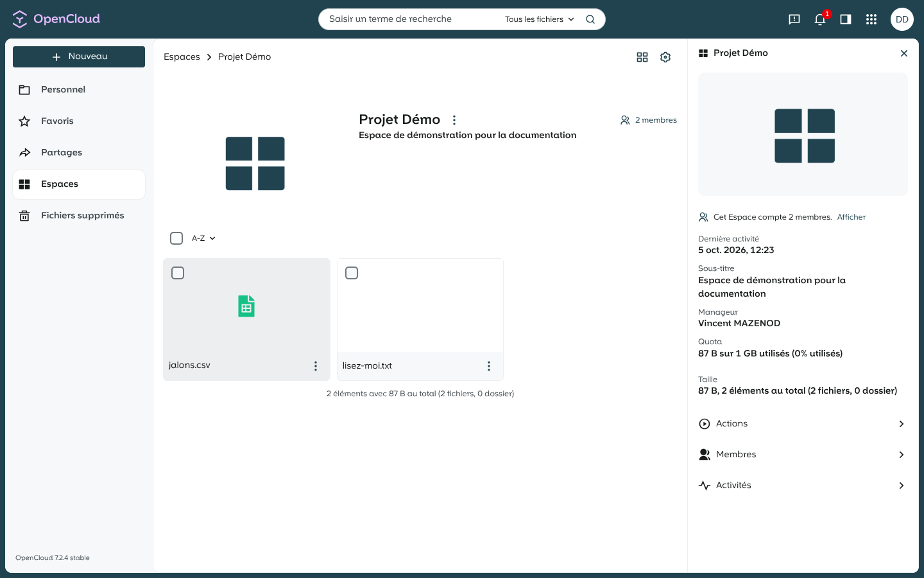Click the jalons.csv file name

pyautogui.click(x=189, y=365)
